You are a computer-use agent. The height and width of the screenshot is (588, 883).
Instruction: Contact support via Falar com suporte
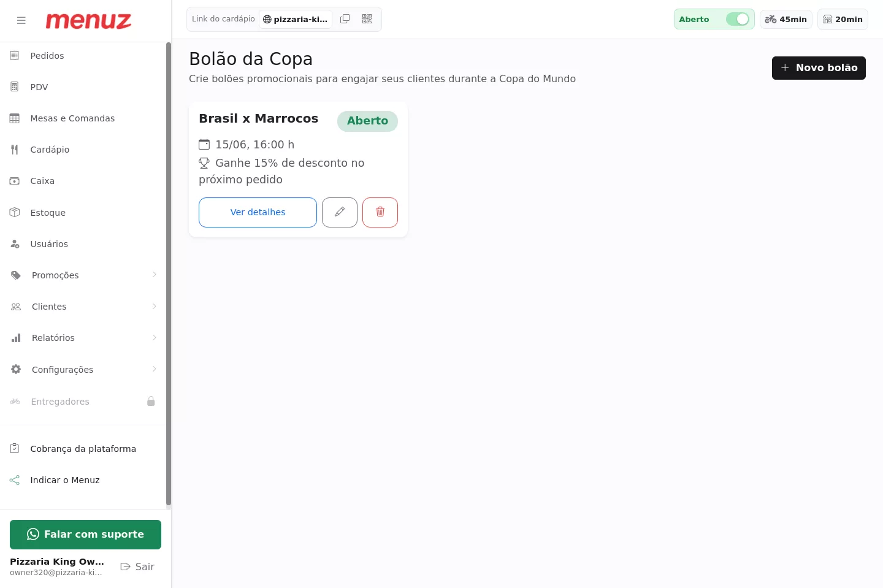coord(85,535)
